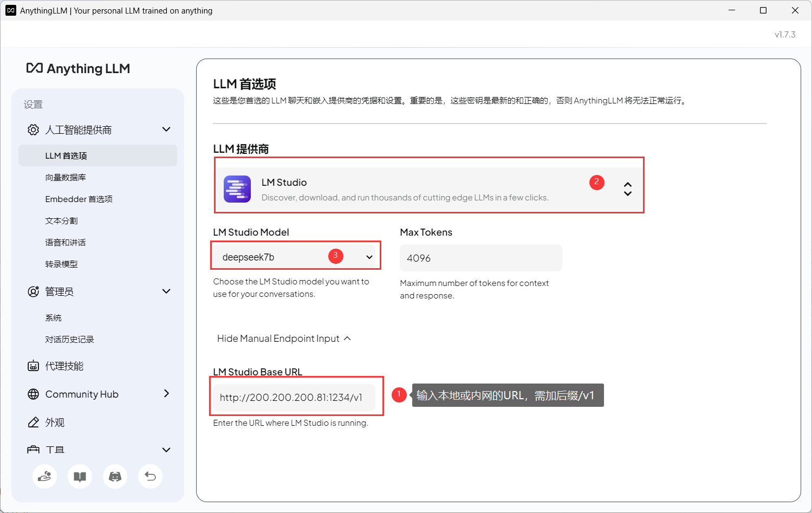Click the LLM 首选项 page heading
Image resolution: width=812 pixels, height=513 pixels.
pyautogui.click(x=245, y=84)
